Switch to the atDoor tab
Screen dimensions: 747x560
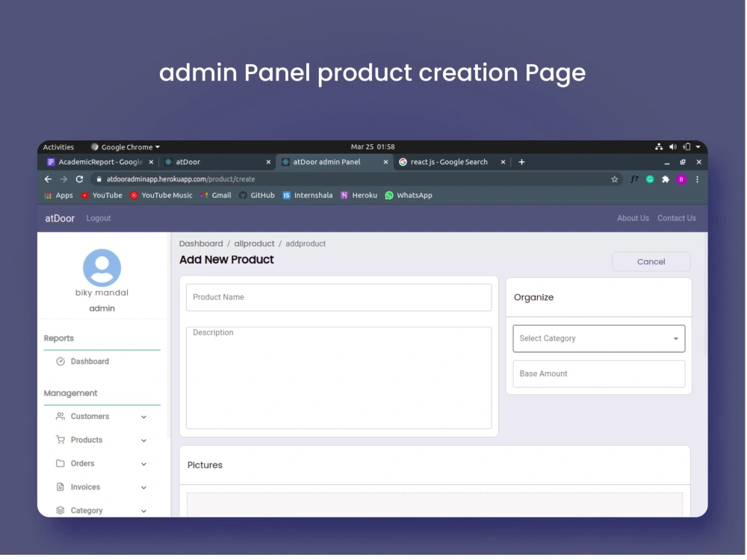pos(217,162)
